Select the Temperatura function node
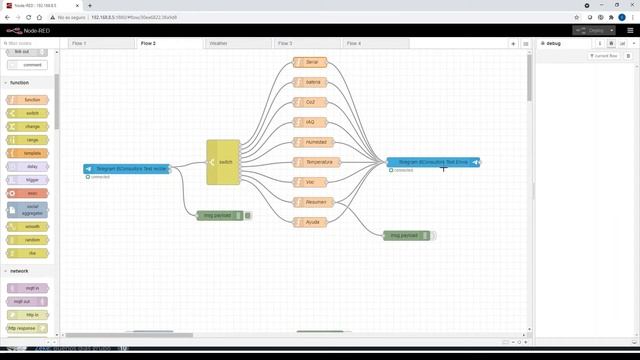This screenshot has height=360, width=640. (316, 162)
